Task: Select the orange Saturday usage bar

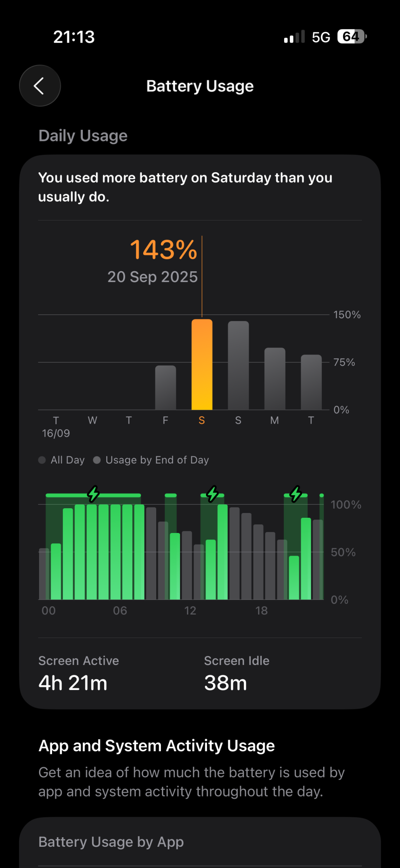Action: click(x=202, y=365)
